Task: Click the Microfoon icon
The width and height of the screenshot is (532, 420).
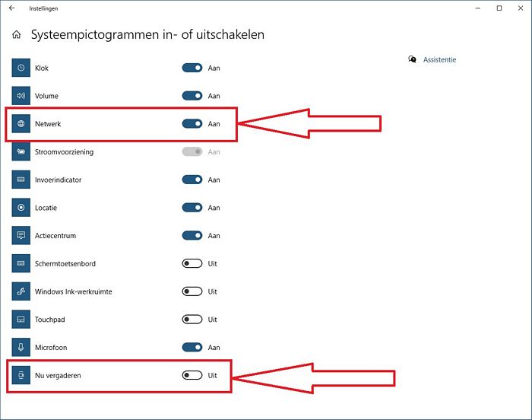Action: coord(21,347)
